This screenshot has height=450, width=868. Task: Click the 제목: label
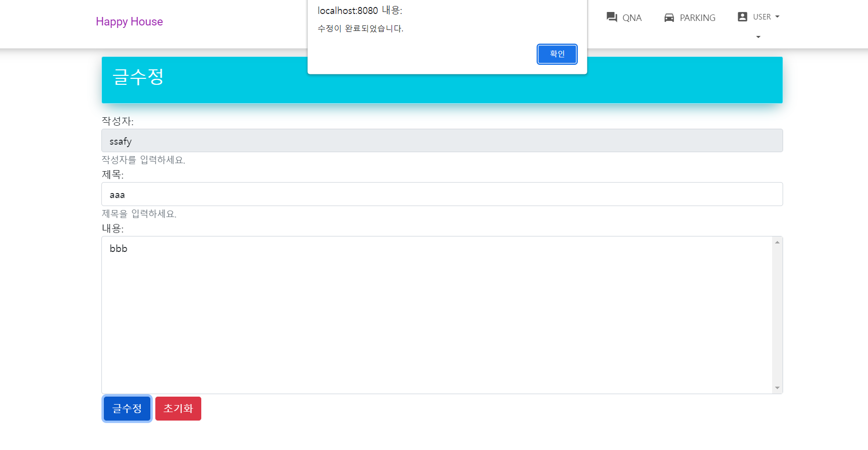point(112,175)
